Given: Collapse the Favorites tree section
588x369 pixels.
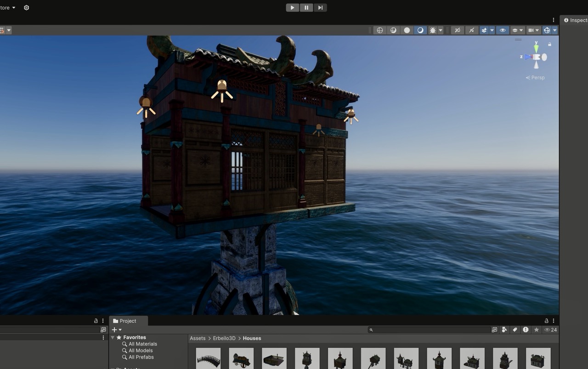Looking at the screenshot, I should point(113,337).
